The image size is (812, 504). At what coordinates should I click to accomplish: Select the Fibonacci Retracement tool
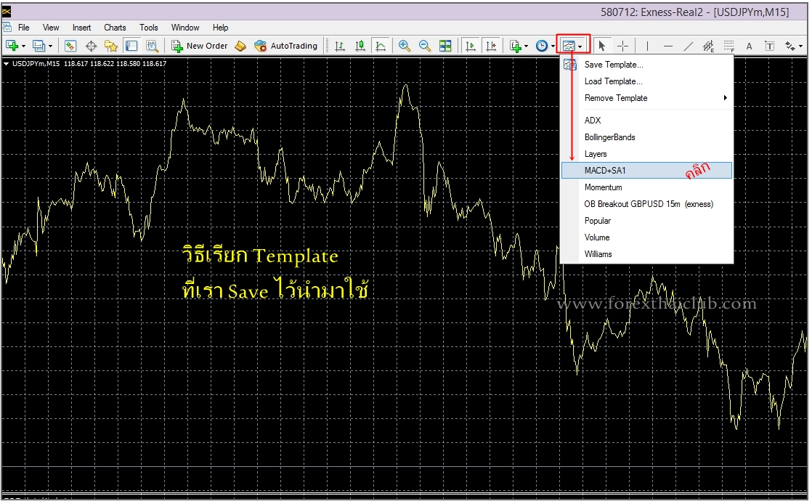coord(729,46)
